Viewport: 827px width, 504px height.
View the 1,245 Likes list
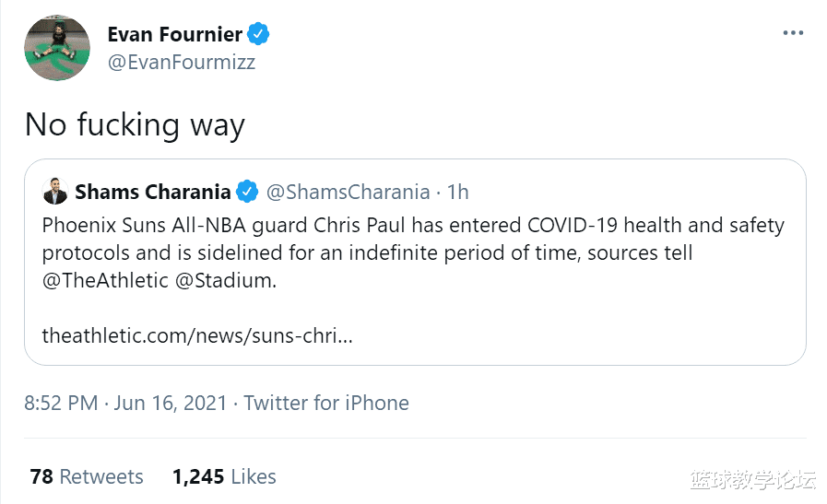coord(224,476)
